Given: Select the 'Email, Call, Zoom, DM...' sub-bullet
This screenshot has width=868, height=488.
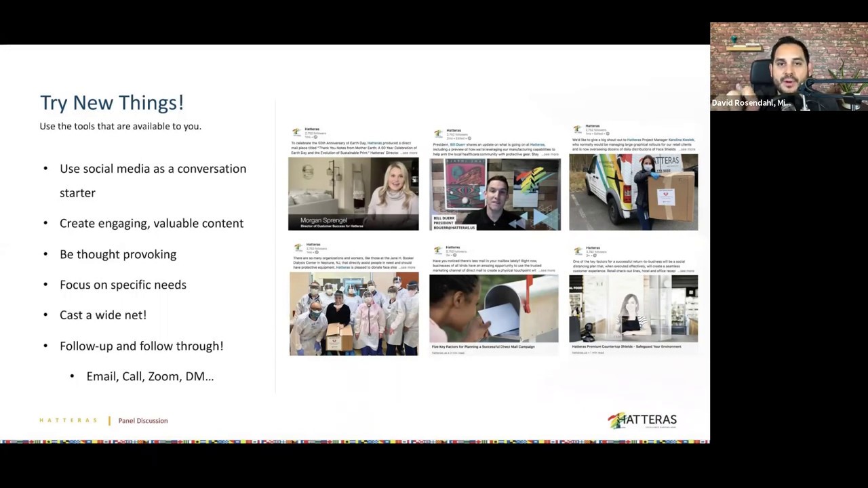Looking at the screenshot, I should 150,376.
